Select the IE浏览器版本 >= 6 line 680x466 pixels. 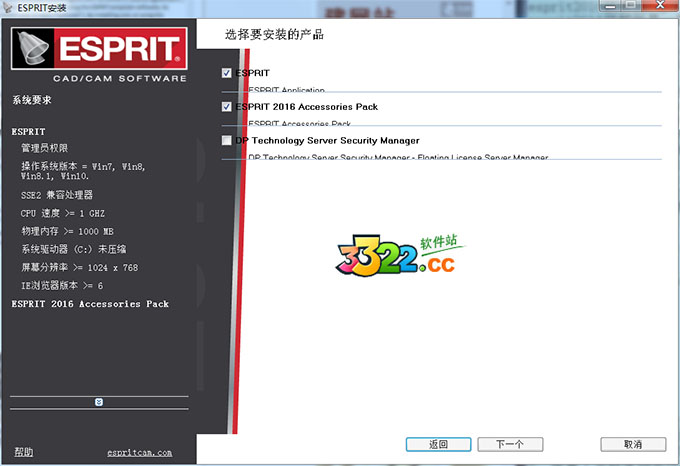[x=62, y=286]
